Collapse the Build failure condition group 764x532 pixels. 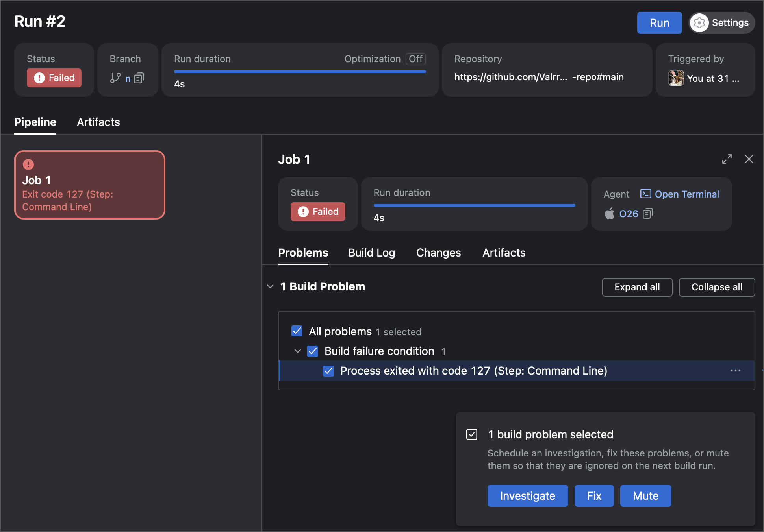click(x=298, y=351)
